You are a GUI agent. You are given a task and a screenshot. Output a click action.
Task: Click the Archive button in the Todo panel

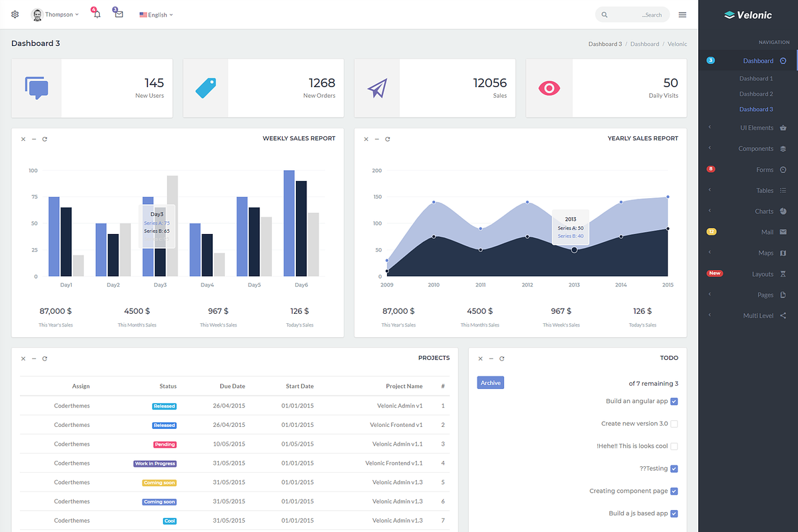(x=490, y=382)
